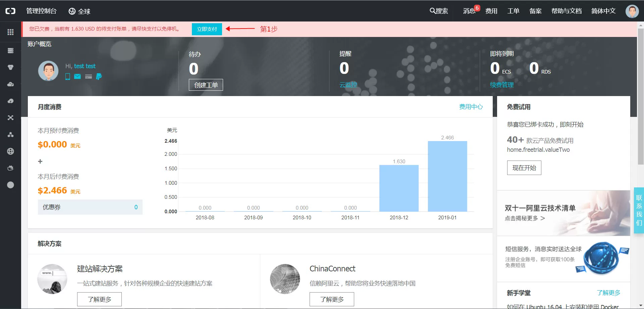644x309 pixels.
Task: Click the 免费试用 panel title
Action: (519, 107)
